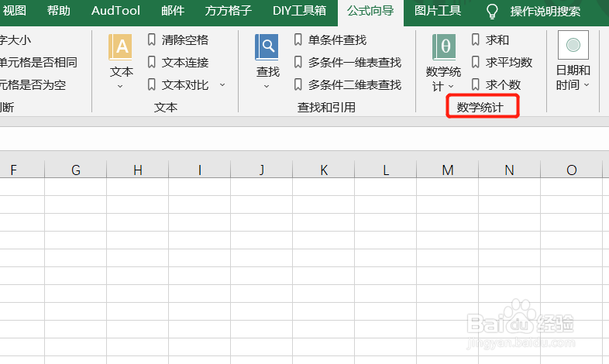The height and width of the screenshot is (364, 609).
Task: Click the 求个数 command
Action: (503, 84)
